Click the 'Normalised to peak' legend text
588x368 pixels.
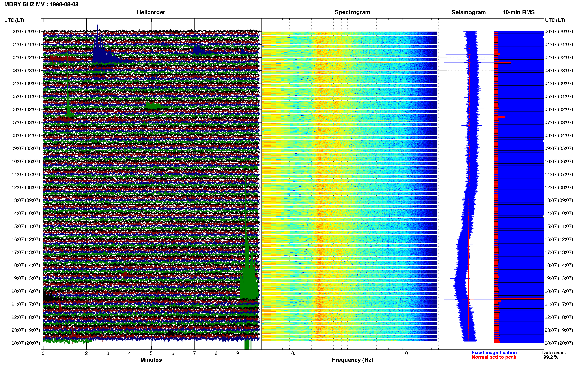tap(494, 357)
